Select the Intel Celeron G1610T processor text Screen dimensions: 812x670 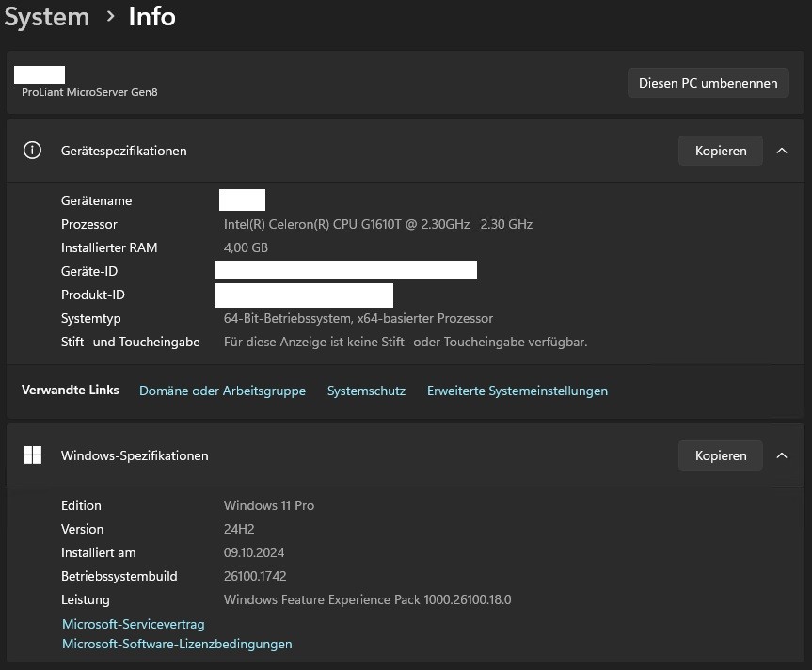coord(378,224)
